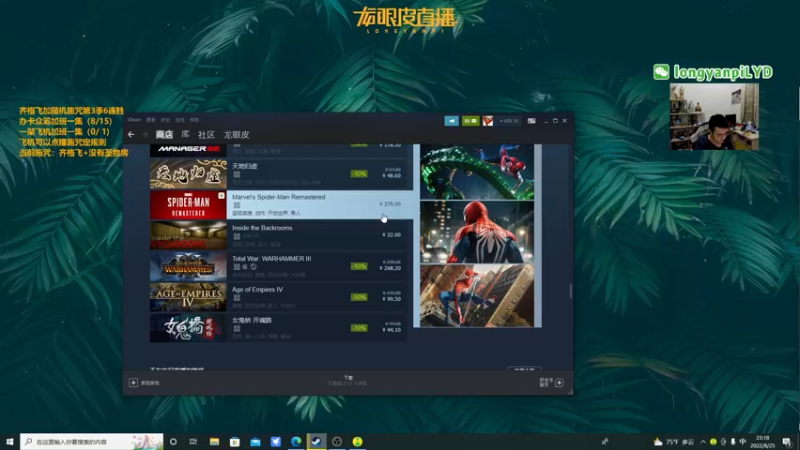Open Task View on the taskbar
This screenshot has width=800, height=450.
(x=193, y=441)
